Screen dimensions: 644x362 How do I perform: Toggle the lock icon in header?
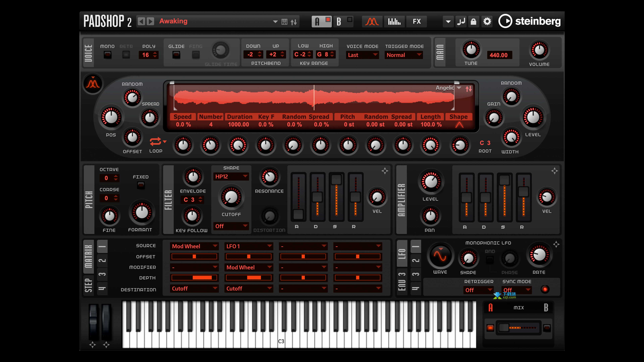473,21
